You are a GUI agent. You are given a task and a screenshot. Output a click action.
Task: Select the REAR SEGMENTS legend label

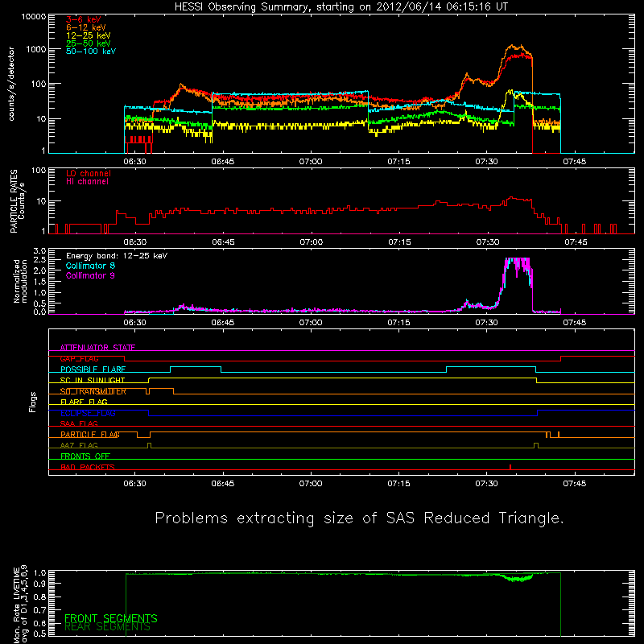point(108,627)
